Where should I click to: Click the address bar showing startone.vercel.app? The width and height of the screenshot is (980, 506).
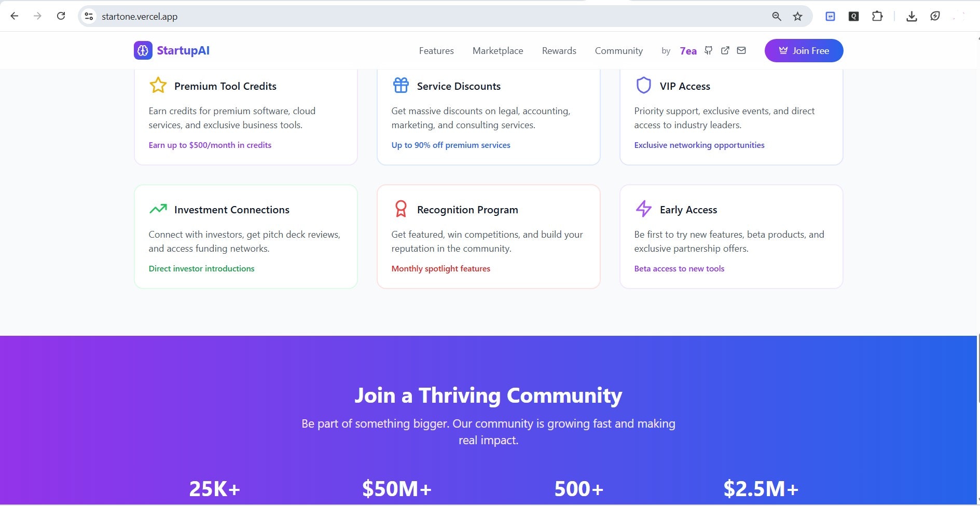tap(139, 16)
